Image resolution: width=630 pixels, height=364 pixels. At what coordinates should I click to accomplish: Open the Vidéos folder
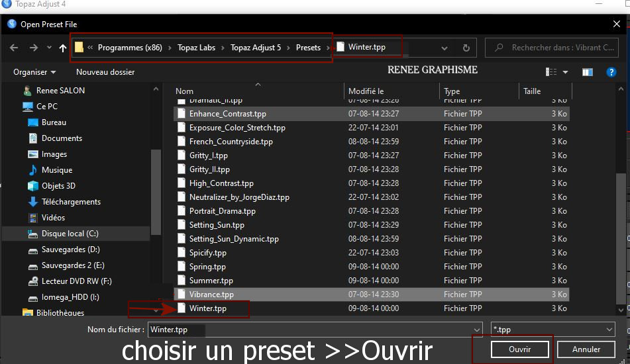pos(53,218)
